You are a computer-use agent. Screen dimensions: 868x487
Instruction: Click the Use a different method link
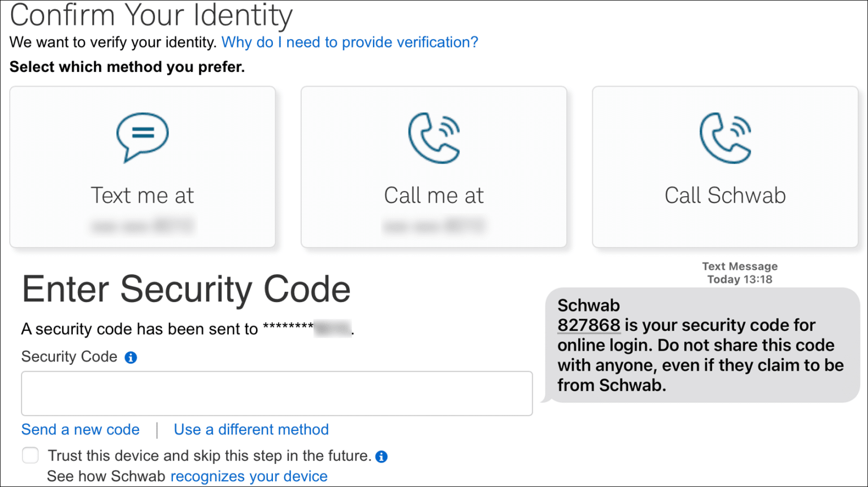tap(251, 429)
